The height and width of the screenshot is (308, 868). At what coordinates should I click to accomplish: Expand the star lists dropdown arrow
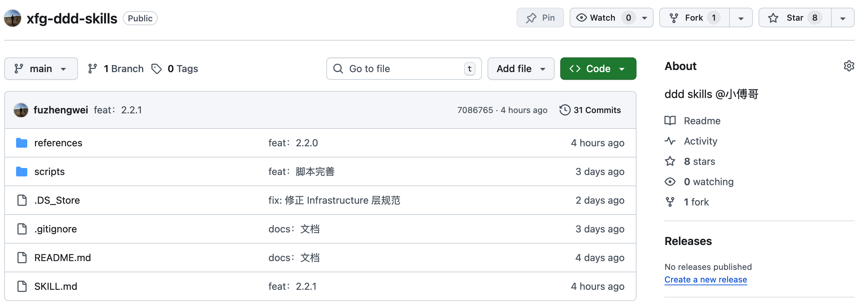tap(842, 18)
